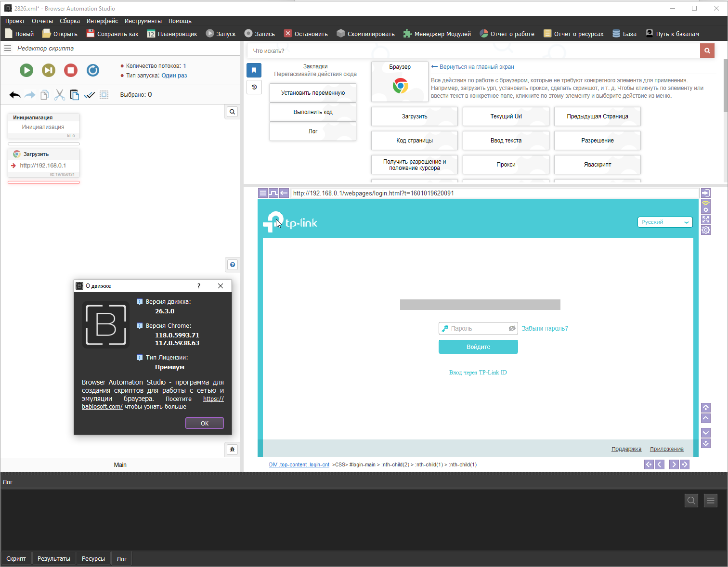Screen dimensions: 728x567
Task: Click the Забыли пароль? link
Action: 545,328
